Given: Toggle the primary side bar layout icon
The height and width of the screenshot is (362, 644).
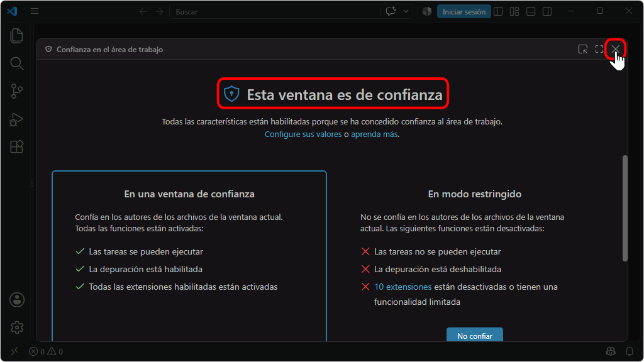Looking at the screenshot, I should coord(498,11).
